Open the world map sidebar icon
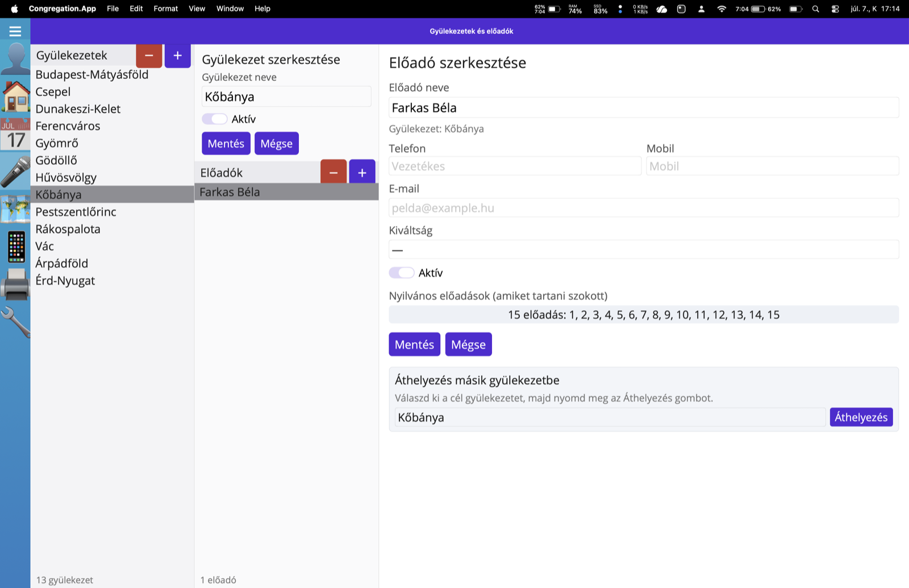This screenshot has width=909, height=588. point(15,209)
